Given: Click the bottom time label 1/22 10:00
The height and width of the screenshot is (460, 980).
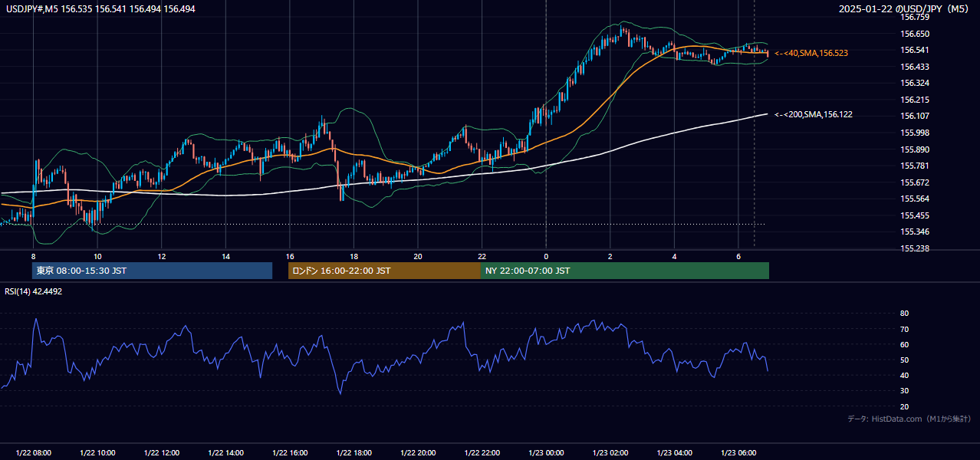Looking at the screenshot, I should [x=97, y=453].
